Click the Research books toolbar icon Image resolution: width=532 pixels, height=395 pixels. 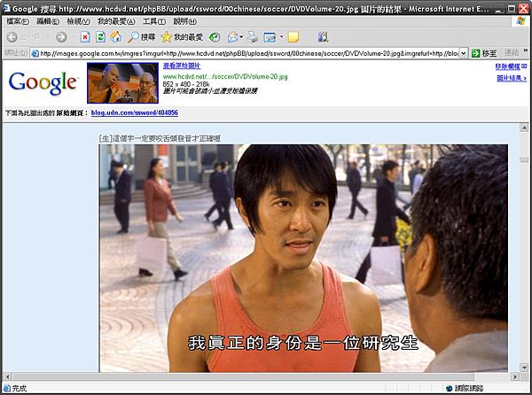point(323,37)
